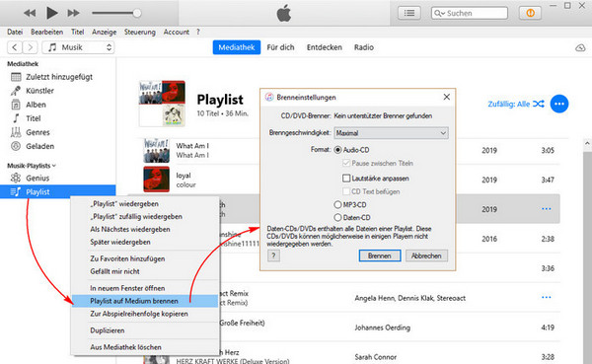Viewport: 592px width, 364px height.
Task: Switch to the Entdecken tab
Action: coord(325,47)
